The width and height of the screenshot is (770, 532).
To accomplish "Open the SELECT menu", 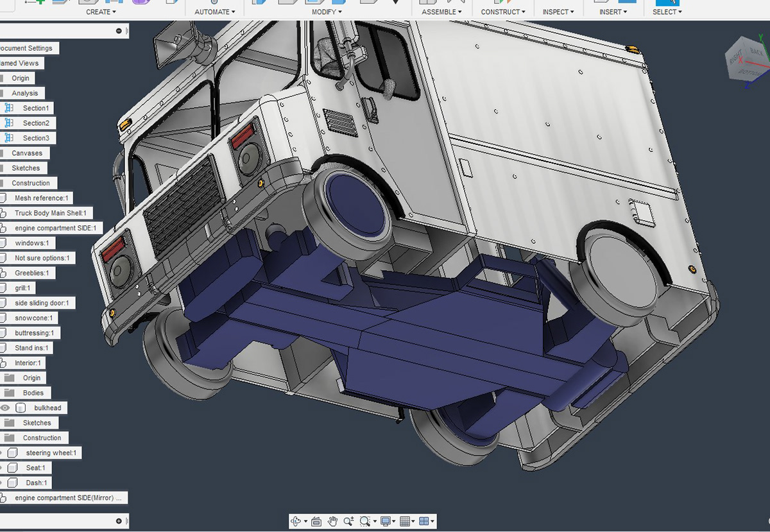I will coord(667,12).
